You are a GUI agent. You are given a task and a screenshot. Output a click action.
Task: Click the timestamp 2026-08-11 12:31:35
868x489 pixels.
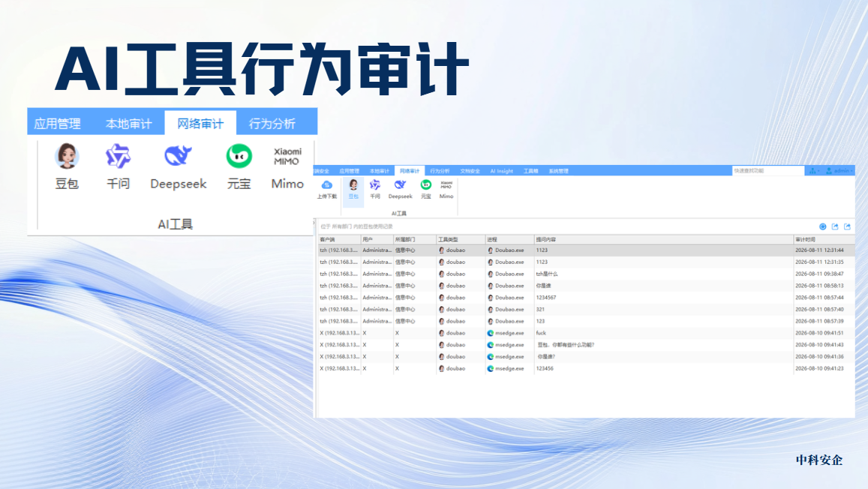[x=819, y=262]
